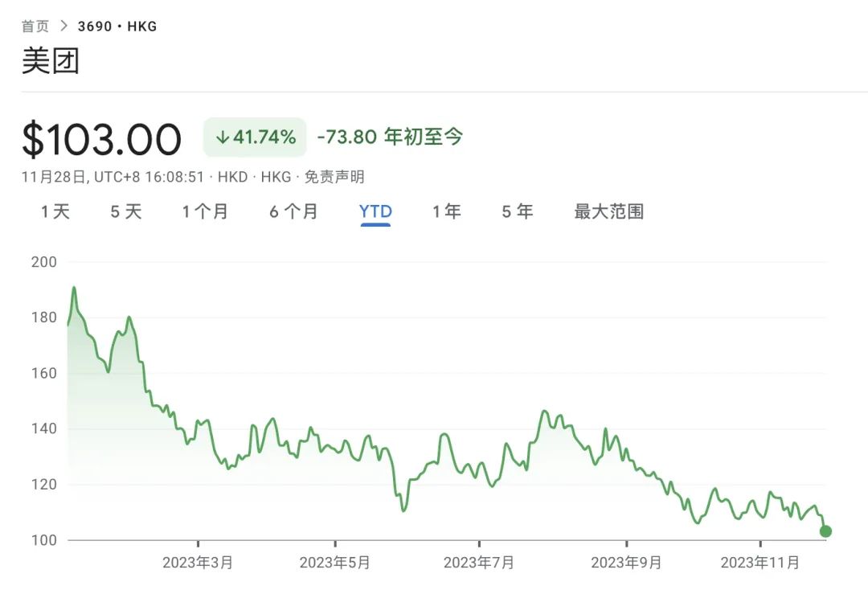Image resolution: width=868 pixels, height=590 pixels.
Task: Show the 1个月 chart range
Action: [x=205, y=211]
